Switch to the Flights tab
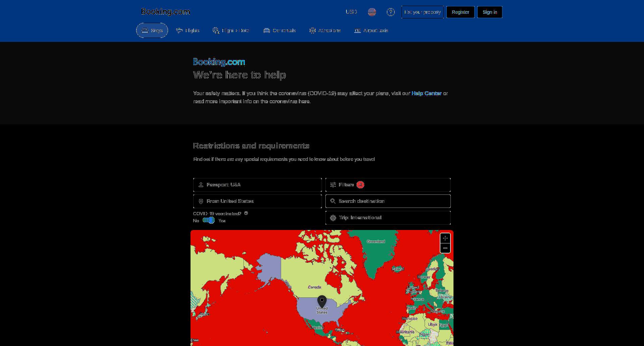Screen dimensions: 644x346 187,31
